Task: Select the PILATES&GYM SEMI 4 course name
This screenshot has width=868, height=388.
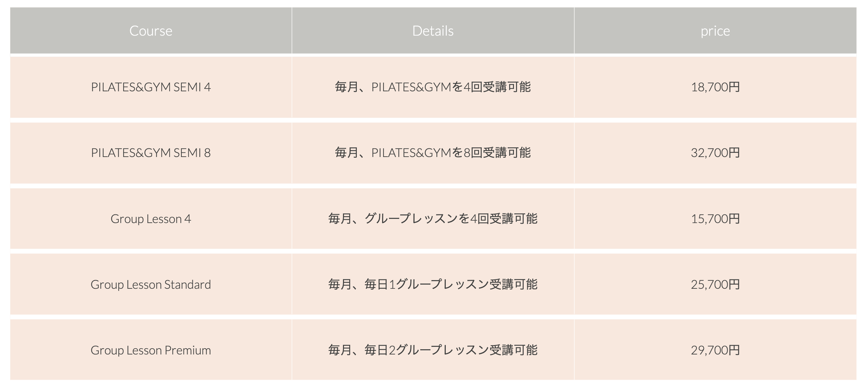Action: click(x=151, y=87)
